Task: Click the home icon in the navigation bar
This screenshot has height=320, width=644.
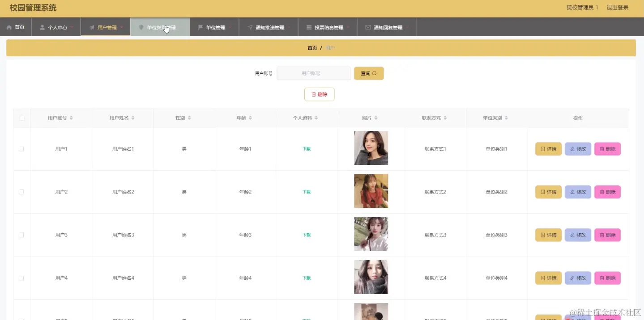Action: click(x=9, y=27)
